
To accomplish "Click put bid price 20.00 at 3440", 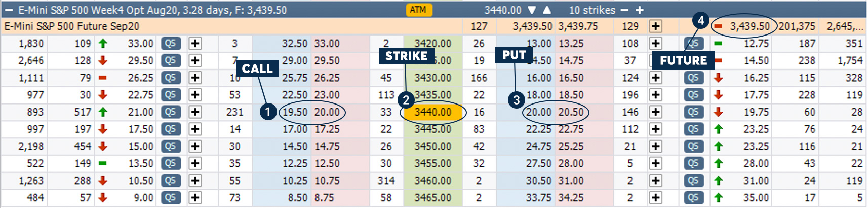I will tap(538, 112).
